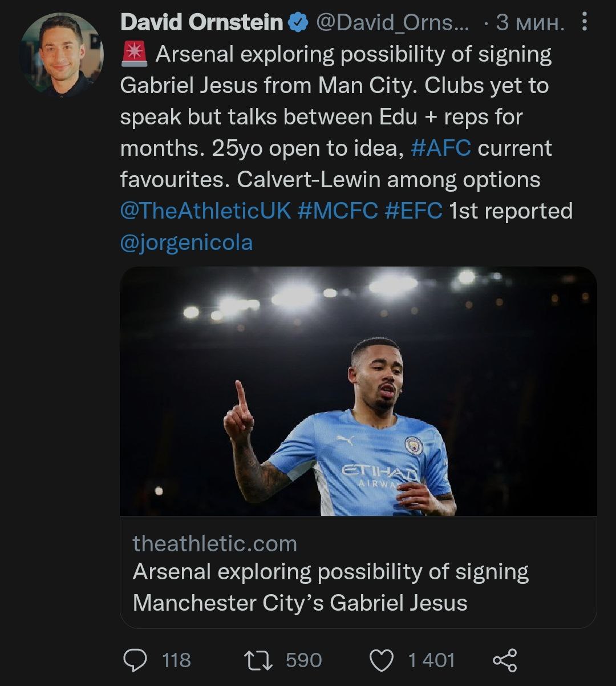Click the #MCFC hashtag
Screen dimensions: 616x686
point(337,211)
